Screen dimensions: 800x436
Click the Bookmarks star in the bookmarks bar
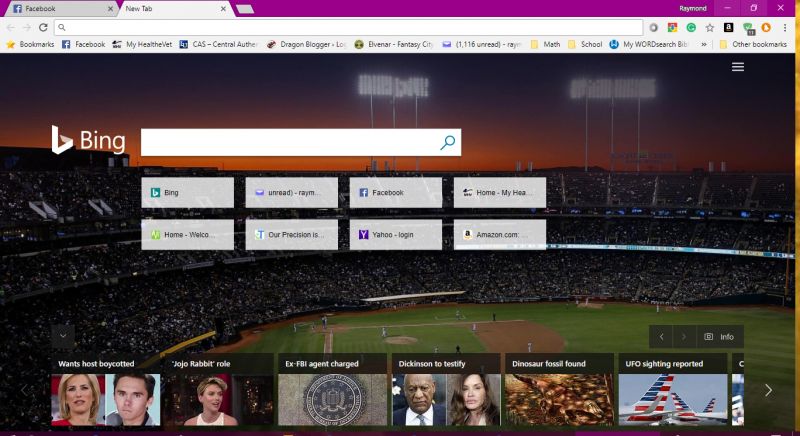[x=30, y=44]
